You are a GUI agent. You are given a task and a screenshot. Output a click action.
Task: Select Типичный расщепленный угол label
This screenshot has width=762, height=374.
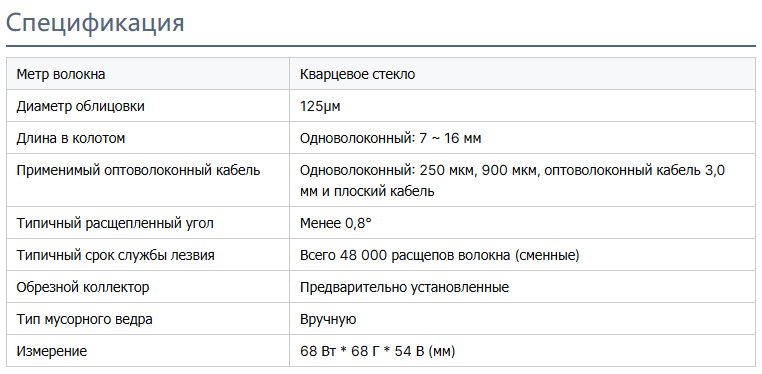point(115,223)
